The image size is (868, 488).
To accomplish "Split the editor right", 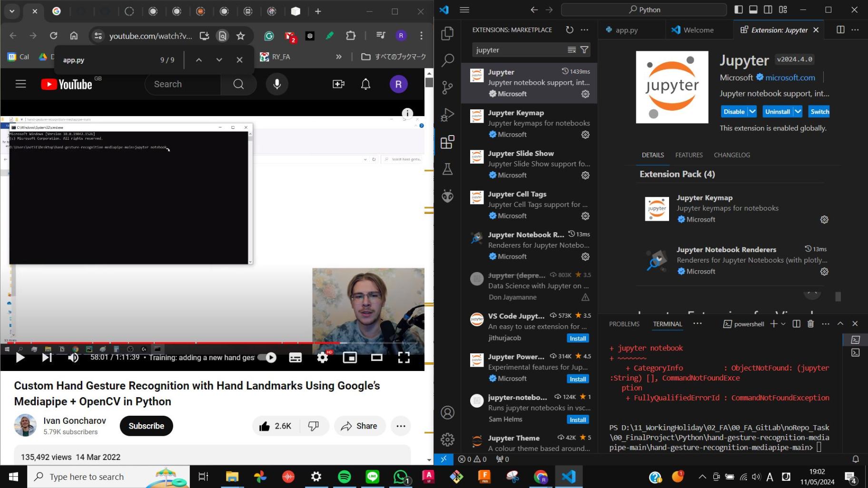I will (x=840, y=29).
